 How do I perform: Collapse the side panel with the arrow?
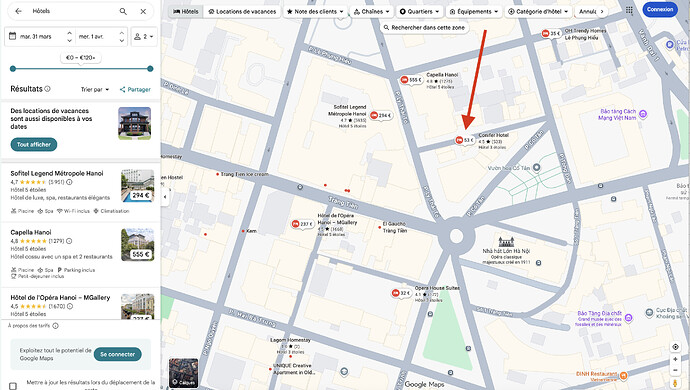point(165,197)
